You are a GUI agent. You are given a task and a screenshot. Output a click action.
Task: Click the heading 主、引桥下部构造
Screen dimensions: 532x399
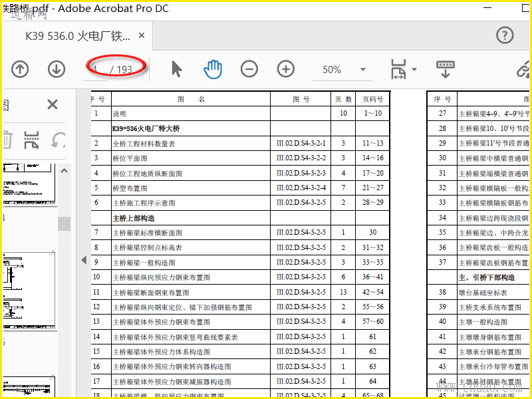point(487,277)
